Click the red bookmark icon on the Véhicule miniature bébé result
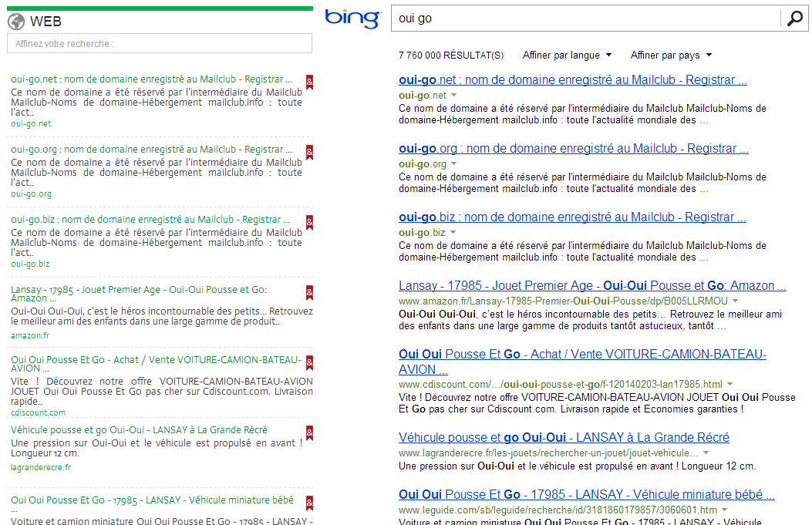 310,503
